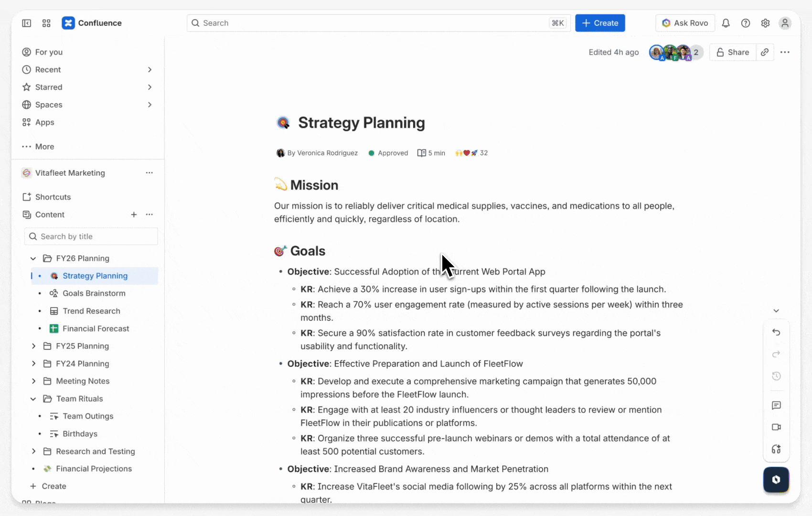Open the Financial Forecast page
The height and width of the screenshot is (516, 812).
point(96,329)
